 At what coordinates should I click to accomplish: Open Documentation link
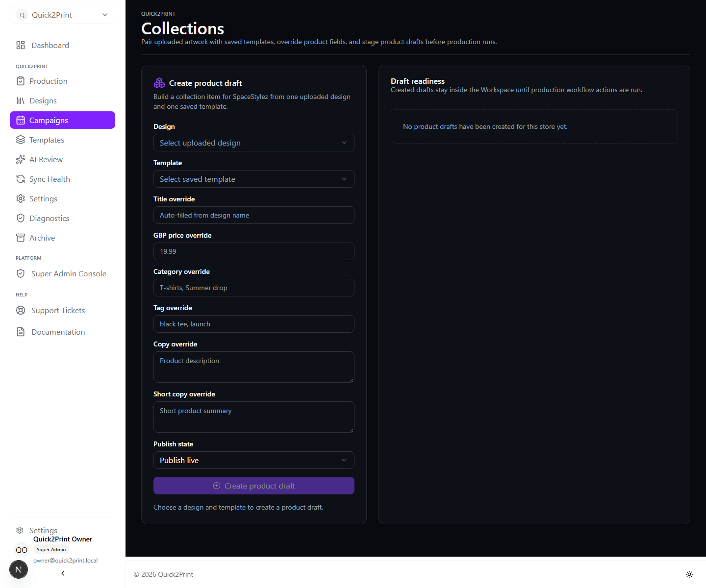62,332
